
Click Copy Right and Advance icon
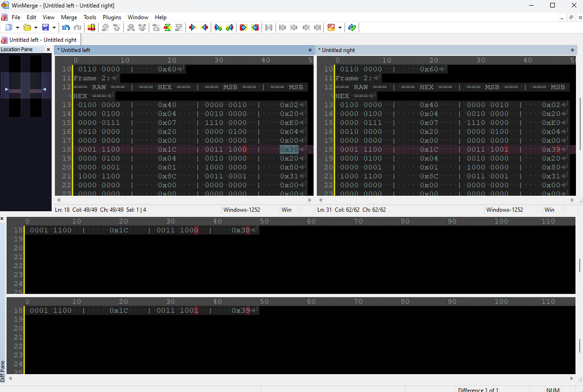218,28
